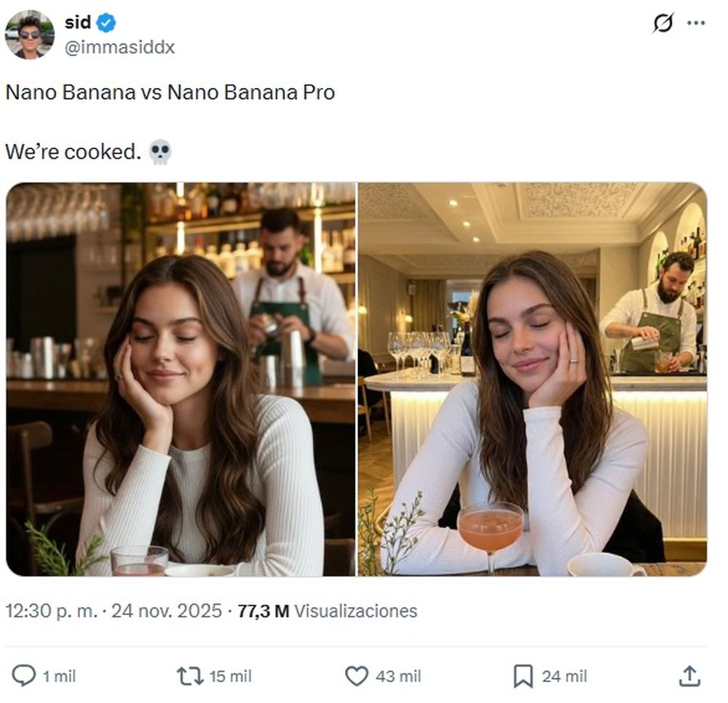Open the three-dot more options menu
728x703 pixels.
[x=696, y=23]
